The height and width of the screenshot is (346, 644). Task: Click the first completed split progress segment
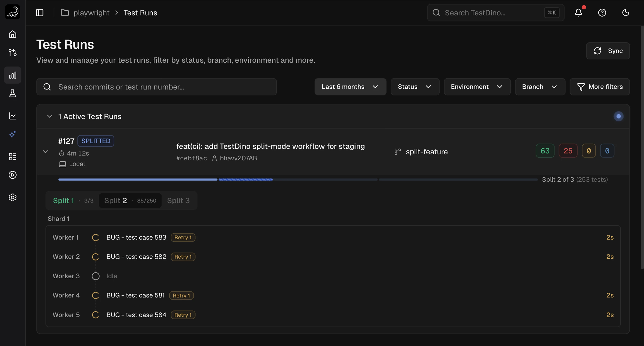tap(138, 180)
